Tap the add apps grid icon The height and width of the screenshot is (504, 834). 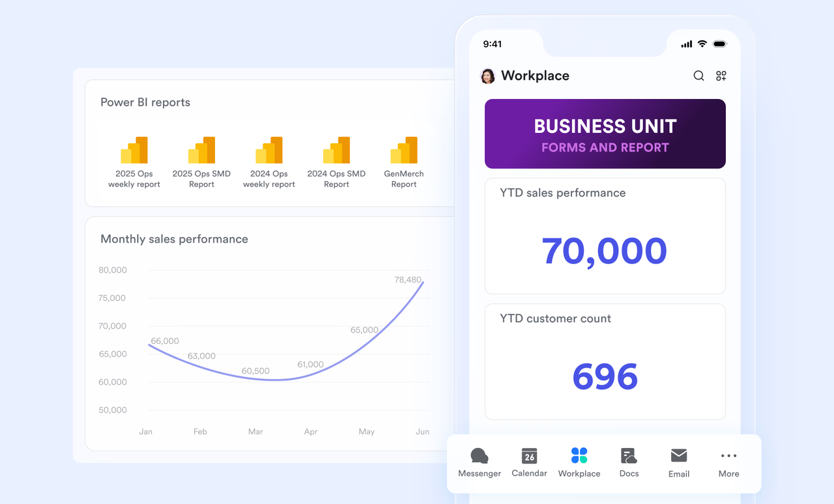(721, 76)
